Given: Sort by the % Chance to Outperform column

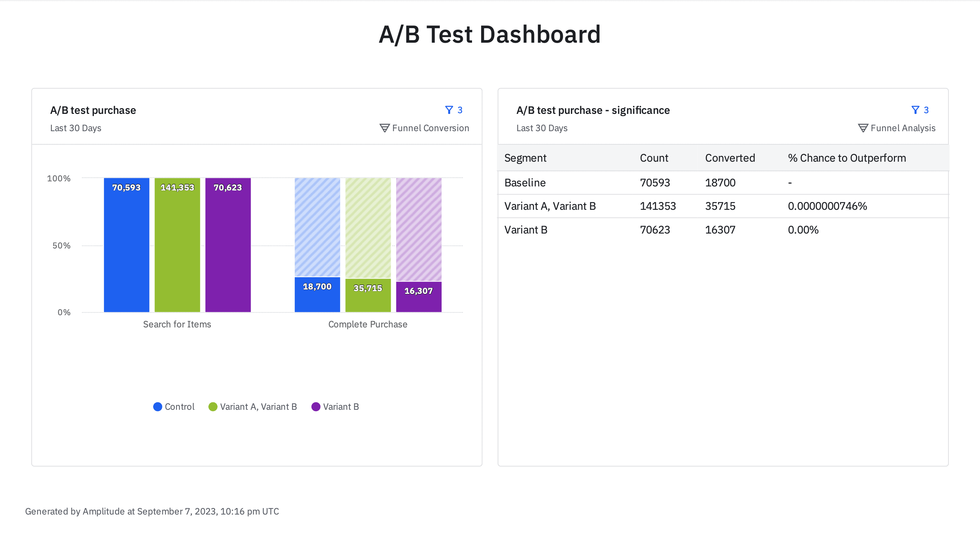Looking at the screenshot, I should [846, 158].
